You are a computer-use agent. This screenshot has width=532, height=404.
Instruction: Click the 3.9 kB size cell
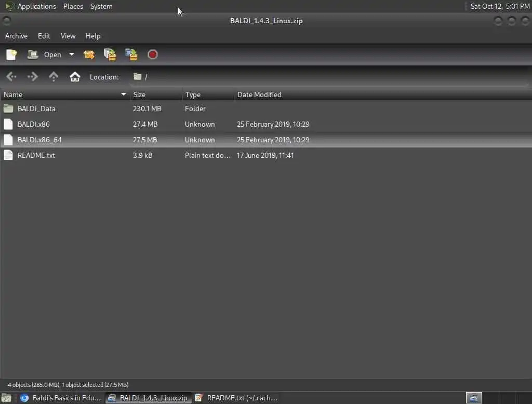(x=142, y=155)
